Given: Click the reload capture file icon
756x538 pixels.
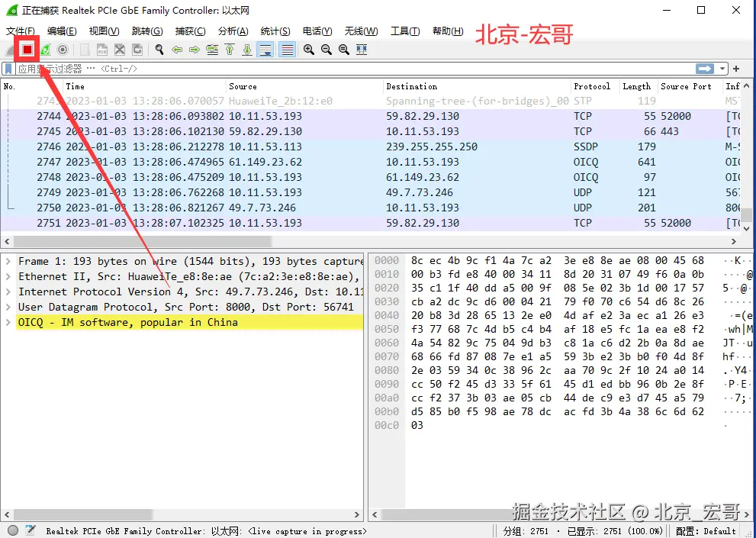Looking at the screenshot, I should (137, 49).
